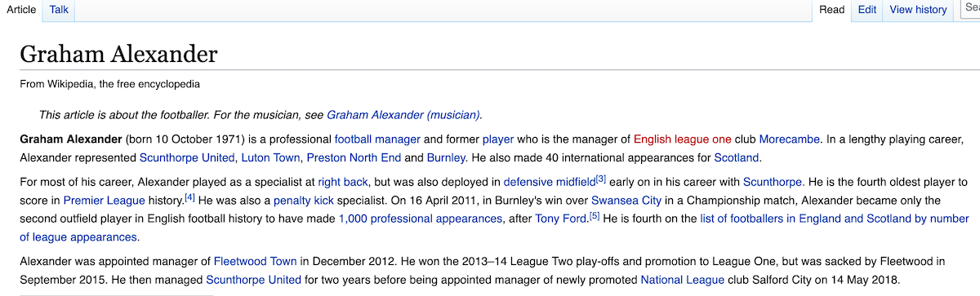This screenshot has width=980, height=296.
Task: Go to the Fleetwood Town article
Action: coord(255,261)
